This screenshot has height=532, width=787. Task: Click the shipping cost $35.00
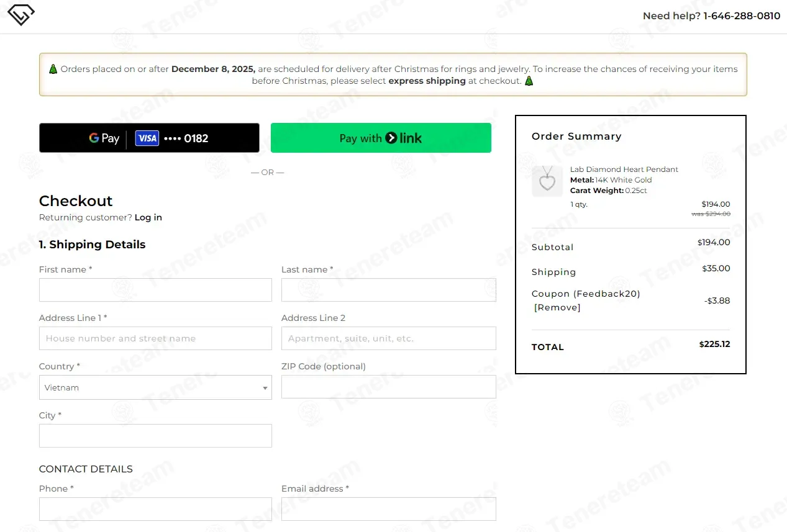[x=716, y=268]
